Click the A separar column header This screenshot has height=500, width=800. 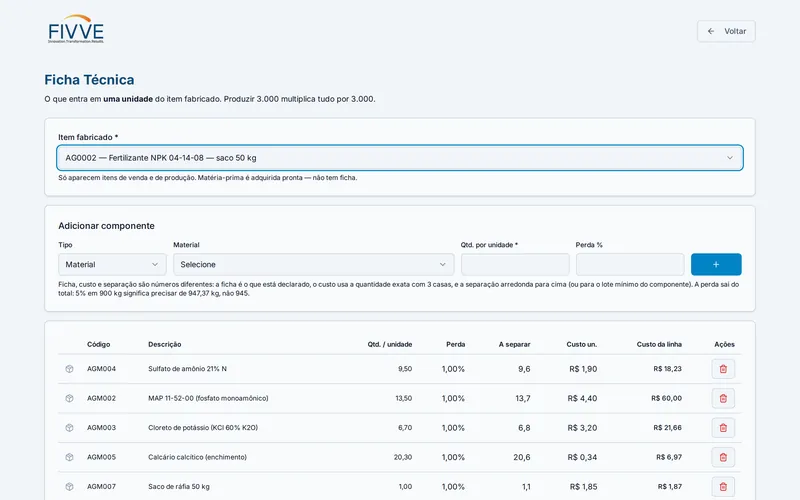coord(514,344)
